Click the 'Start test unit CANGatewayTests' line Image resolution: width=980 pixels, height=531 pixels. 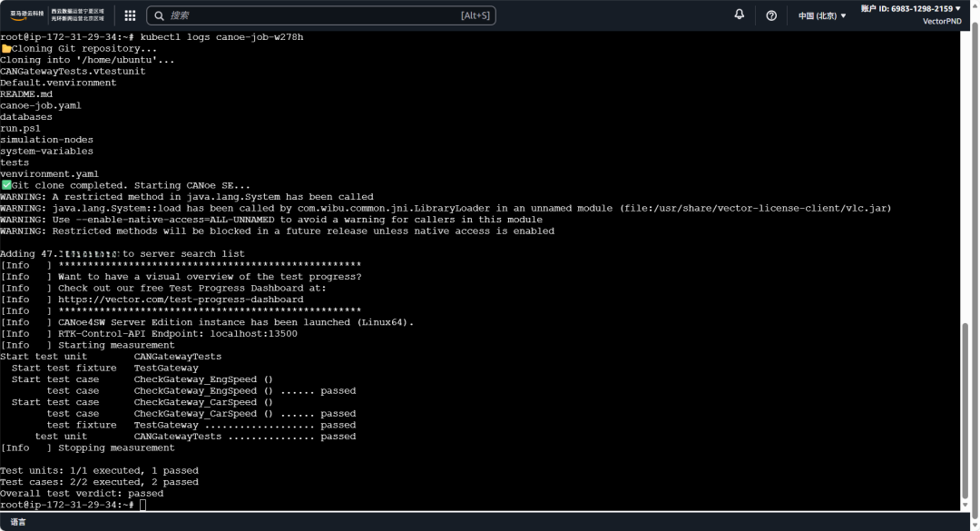tap(111, 357)
